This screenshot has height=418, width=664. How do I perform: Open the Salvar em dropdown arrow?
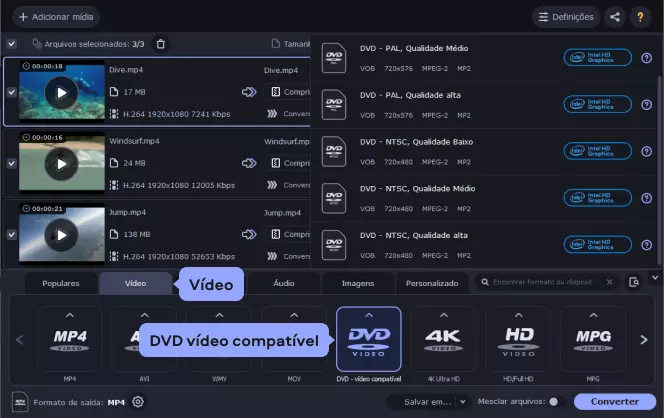click(x=463, y=401)
